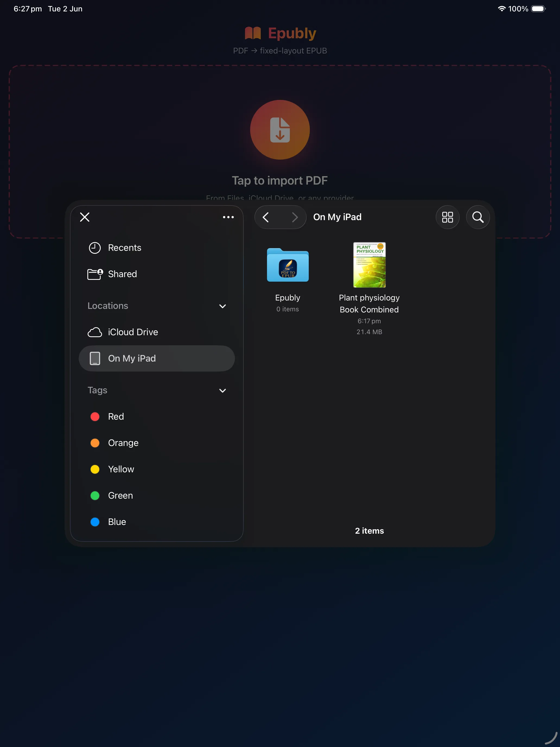Click the Epubly folder name label

(x=288, y=297)
